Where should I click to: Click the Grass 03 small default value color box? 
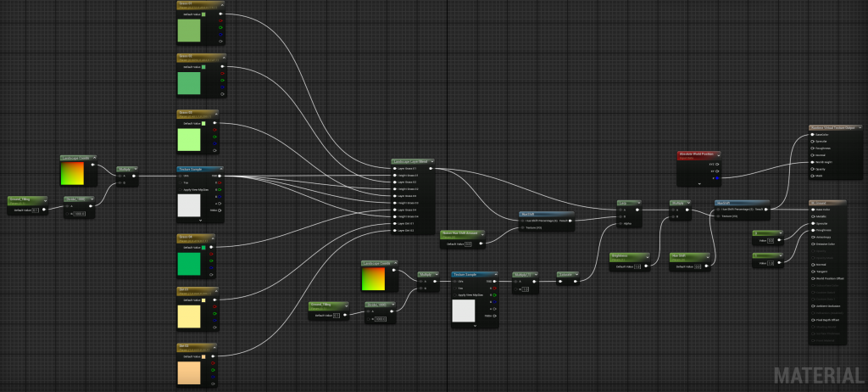point(204,123)
